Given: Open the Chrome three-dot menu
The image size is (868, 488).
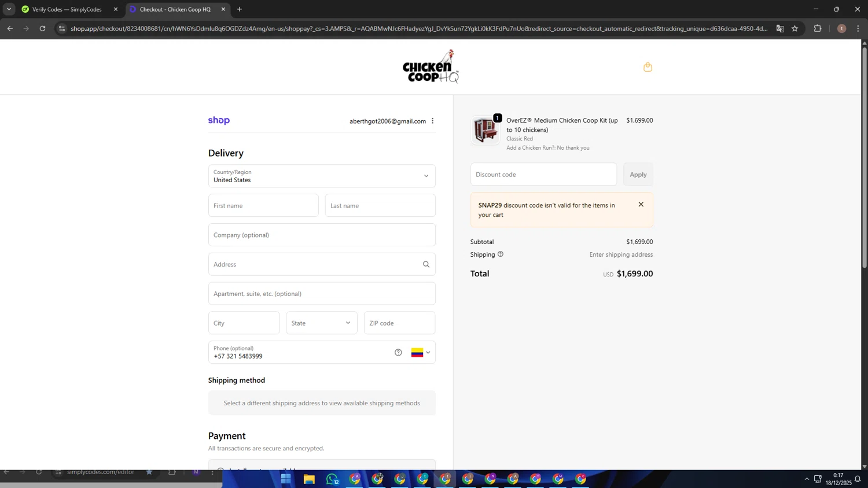Looking at the screenshot, I should click(858, 28).
